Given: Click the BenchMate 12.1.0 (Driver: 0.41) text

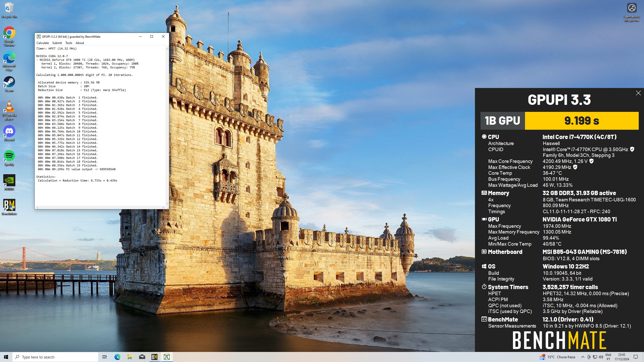Looking at the screenshot, I should [568, 320].
